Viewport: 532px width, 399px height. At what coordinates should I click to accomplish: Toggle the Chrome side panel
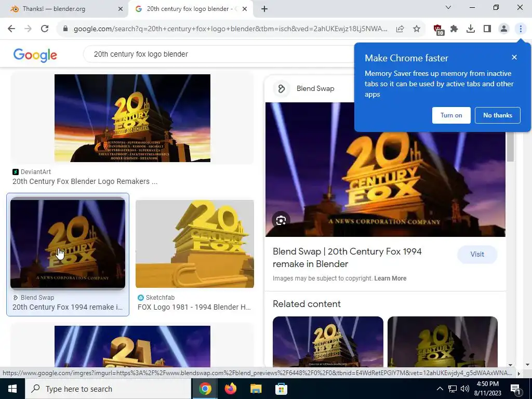tap(487, 29)
